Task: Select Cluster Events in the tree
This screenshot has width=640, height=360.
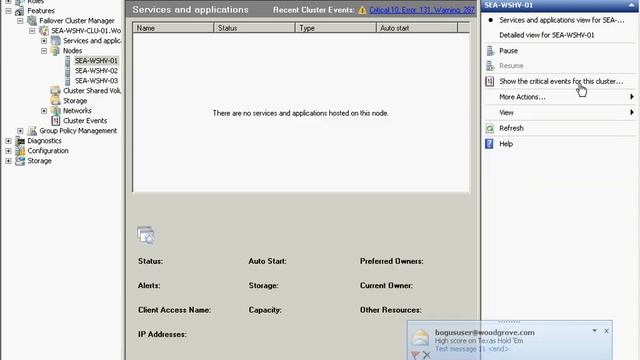Action: pos(85,121)
